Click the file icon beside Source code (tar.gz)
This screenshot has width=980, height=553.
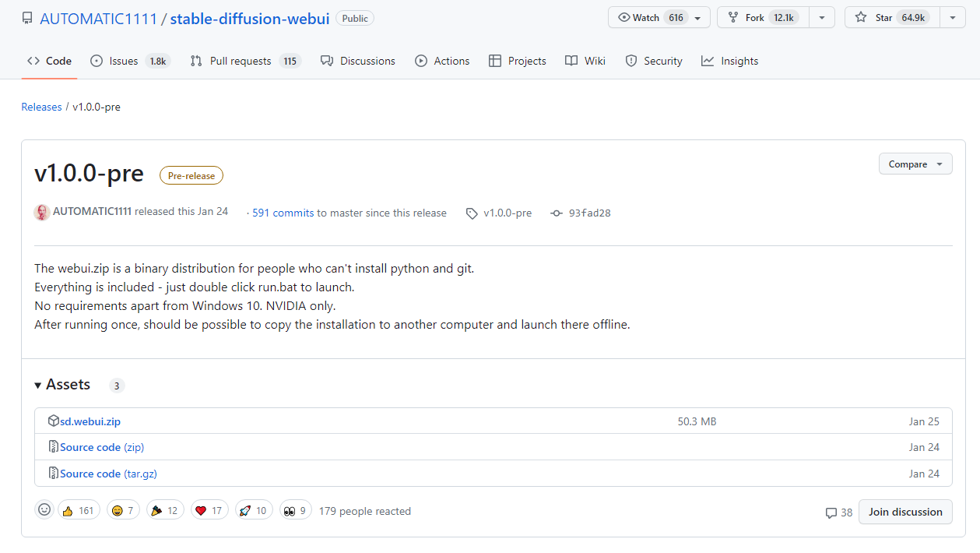click(x=54, y=474)
